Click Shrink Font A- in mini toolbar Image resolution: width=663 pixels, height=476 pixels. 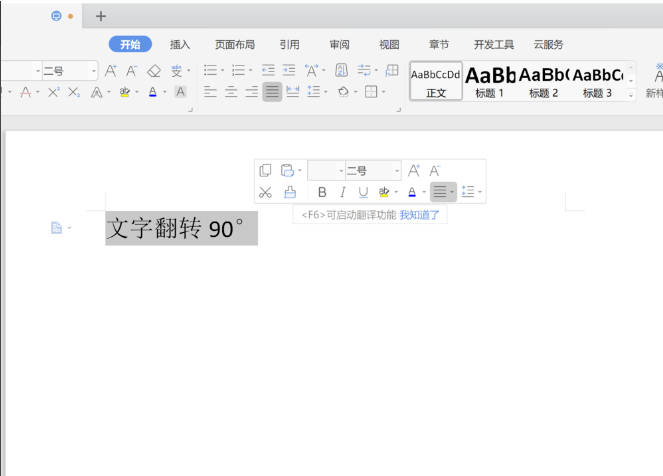click(x=435, y=171)
